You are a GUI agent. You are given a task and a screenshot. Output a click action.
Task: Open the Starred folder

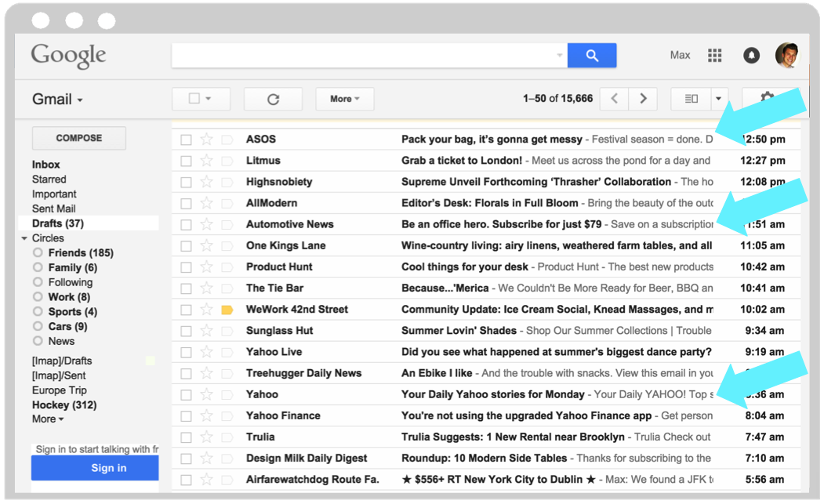pos(49,179)
